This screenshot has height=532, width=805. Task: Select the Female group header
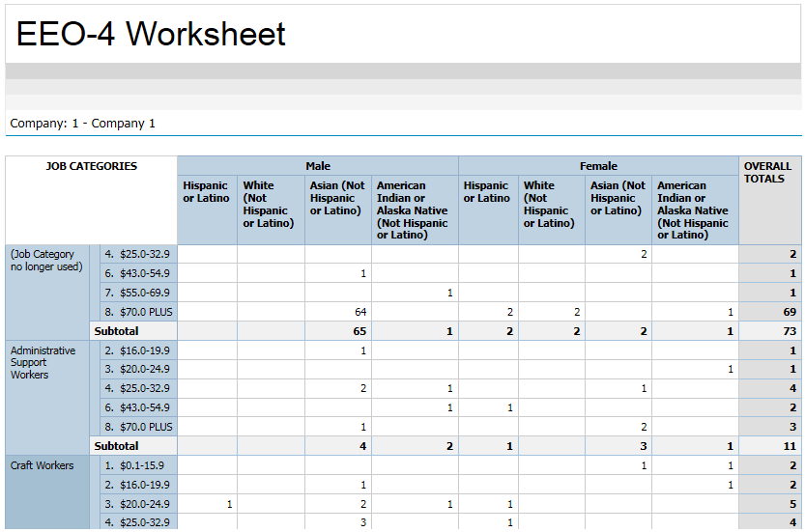598,166
